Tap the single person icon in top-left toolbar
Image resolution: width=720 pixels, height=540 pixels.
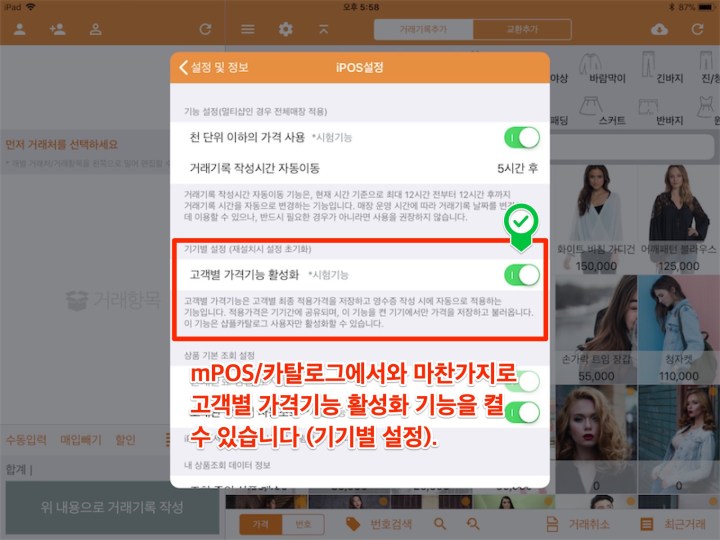click(x=20, y=30)
